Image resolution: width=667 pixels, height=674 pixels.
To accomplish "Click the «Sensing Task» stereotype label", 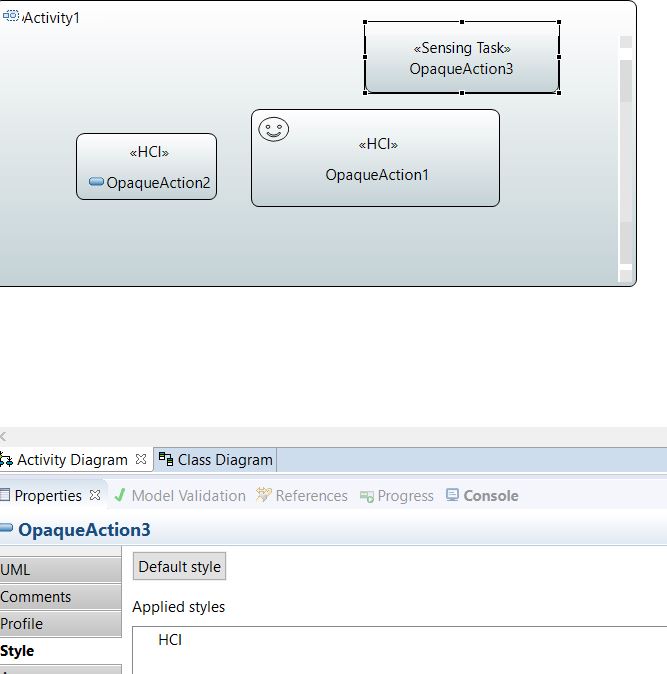I will [x=462, y=48].
